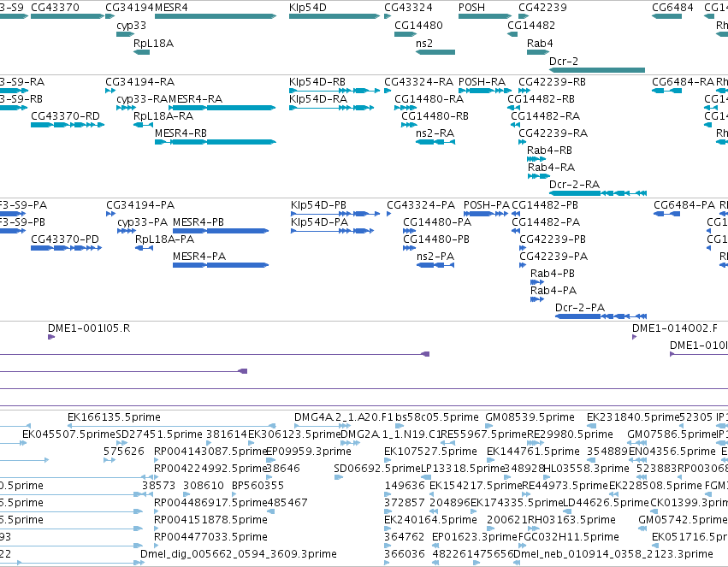Select the CG14482-RA transcript label
Image resolution: width=728 pixels, height=567 pixels.
(545, 116)
